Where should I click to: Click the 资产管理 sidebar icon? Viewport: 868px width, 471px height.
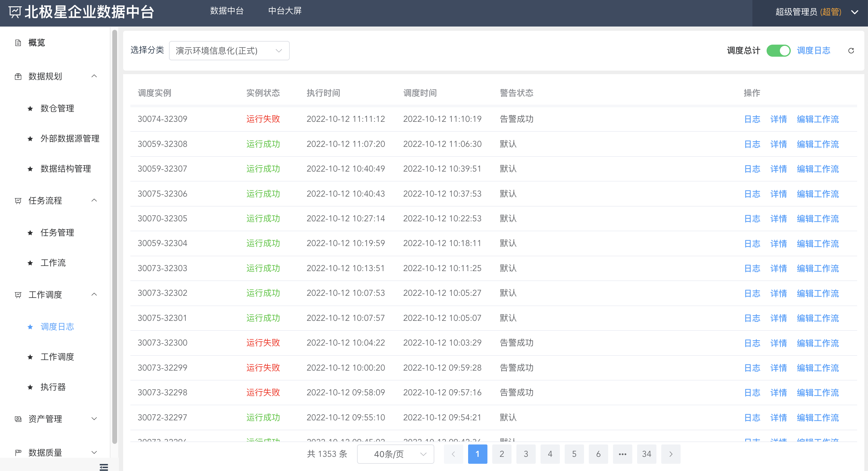click(x=18, y=419)
